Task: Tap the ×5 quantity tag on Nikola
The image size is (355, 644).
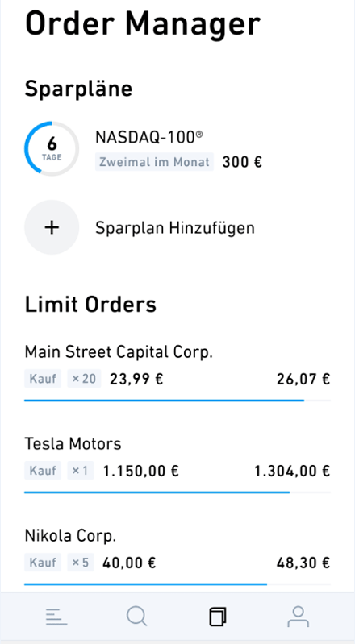Action: tap(80, 563)
